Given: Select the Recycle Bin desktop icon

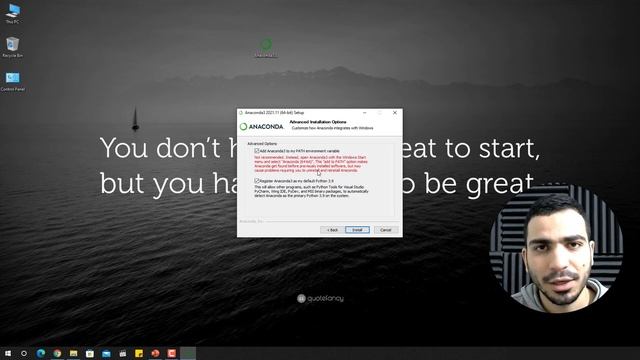Looking at the screenshot, I should (x=13, y=47).
